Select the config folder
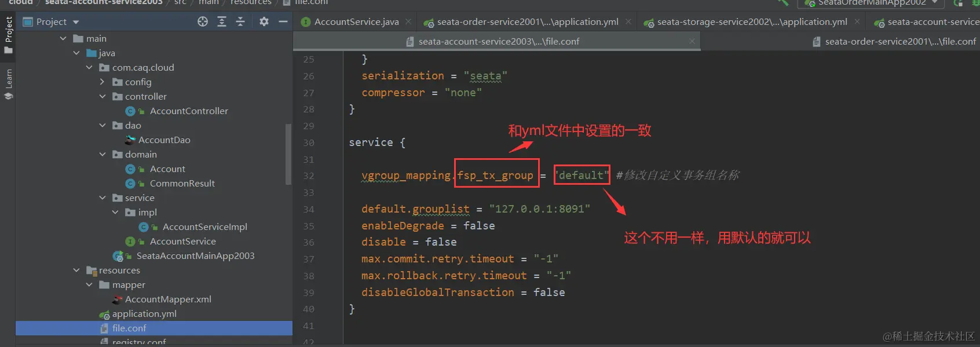Viewport: 980px width, 347px height. 138,82
